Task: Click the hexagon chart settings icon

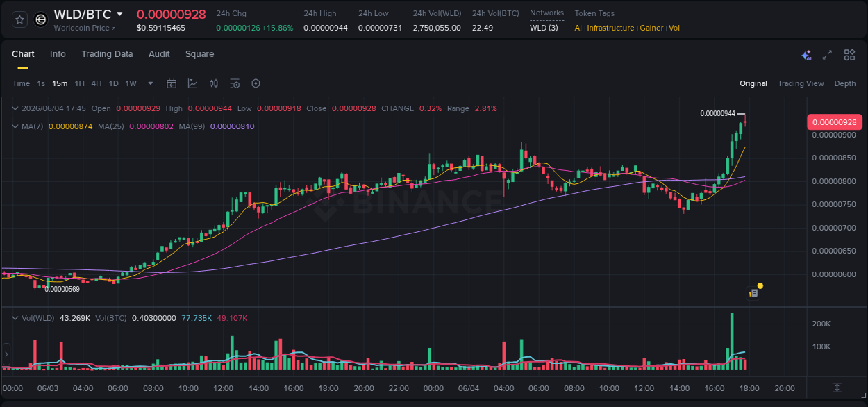Action: [256, 83]
